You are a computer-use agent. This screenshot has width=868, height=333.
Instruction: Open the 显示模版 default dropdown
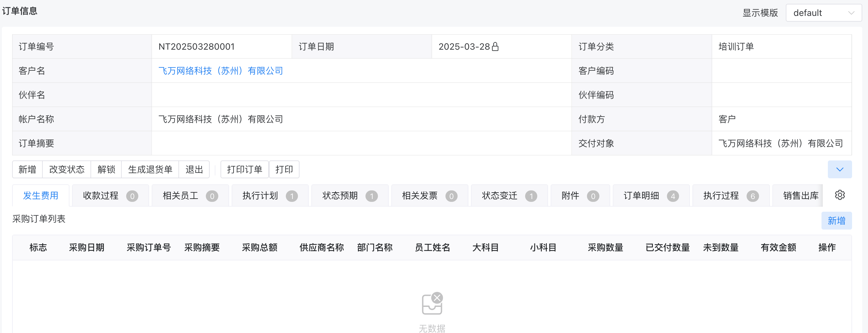click(823, 13)
